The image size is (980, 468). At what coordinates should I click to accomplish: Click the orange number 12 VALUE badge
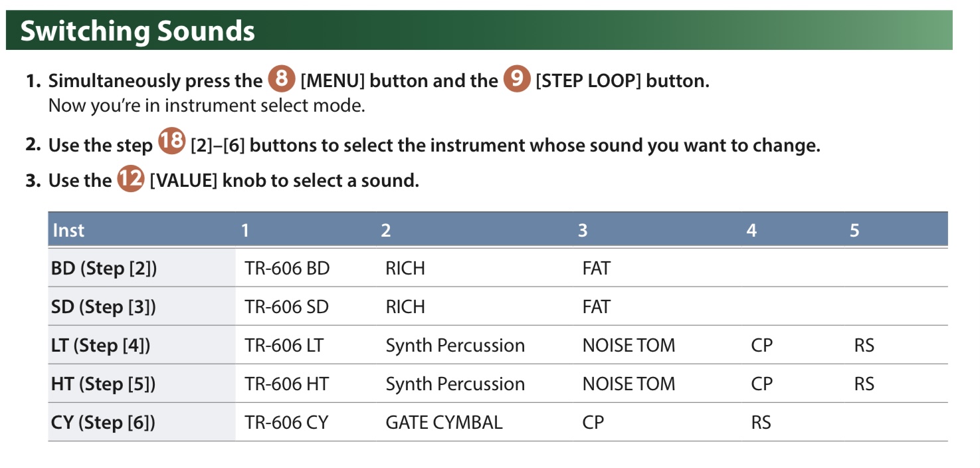130,179
